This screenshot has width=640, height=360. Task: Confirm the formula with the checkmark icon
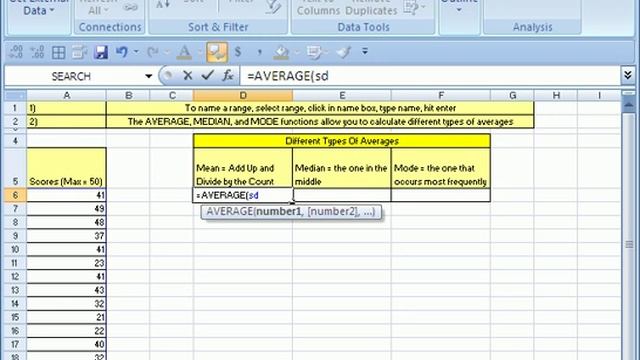[207, 76]
